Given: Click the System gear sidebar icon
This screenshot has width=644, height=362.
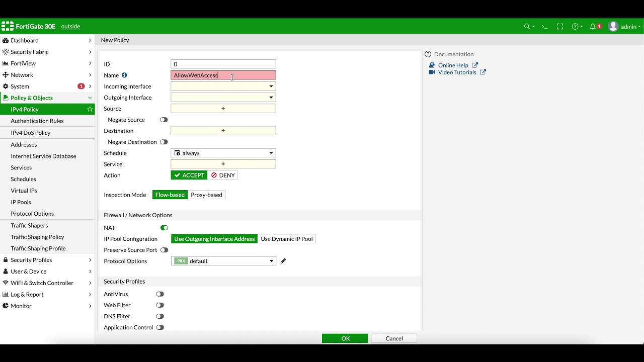Looking at the screenshot, I should [x=6, y=86].
